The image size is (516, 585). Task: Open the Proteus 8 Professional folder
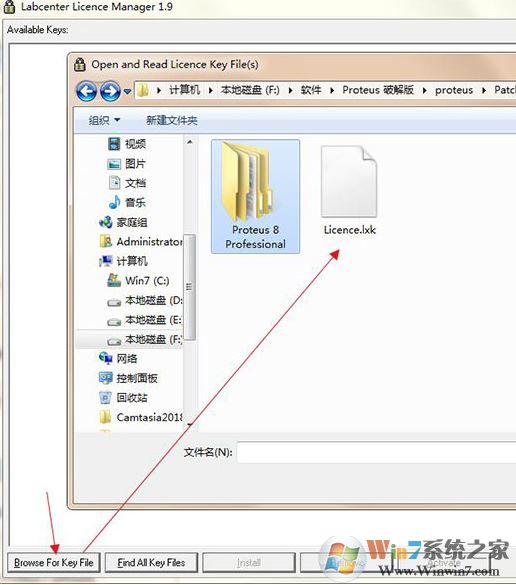pyautogui.click(x=255, y=196)
